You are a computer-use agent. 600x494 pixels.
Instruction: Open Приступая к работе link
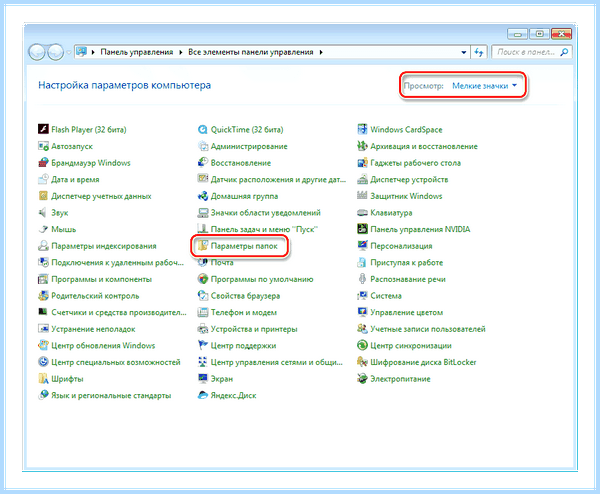[406, 263]
